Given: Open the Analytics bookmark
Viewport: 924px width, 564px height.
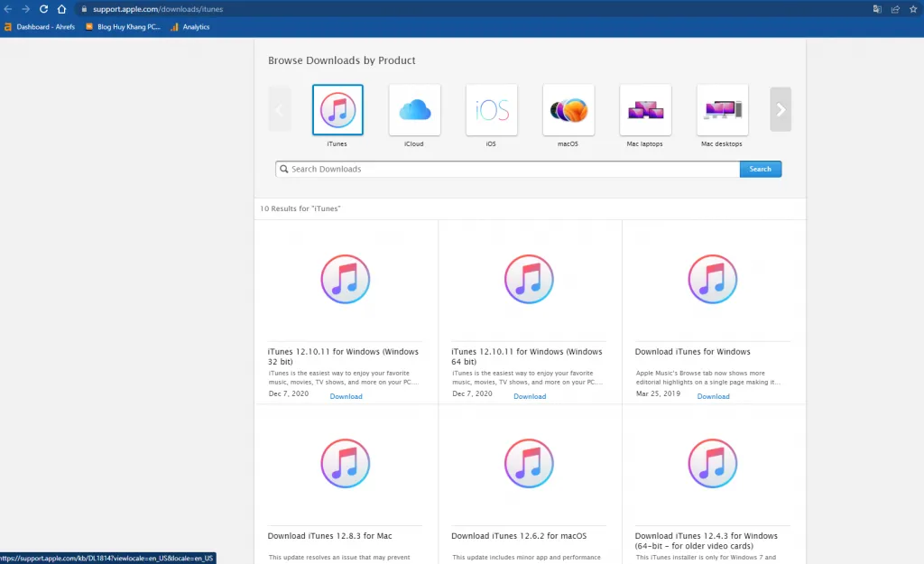Looking at the screenshot, I should (x=190, y=26).
